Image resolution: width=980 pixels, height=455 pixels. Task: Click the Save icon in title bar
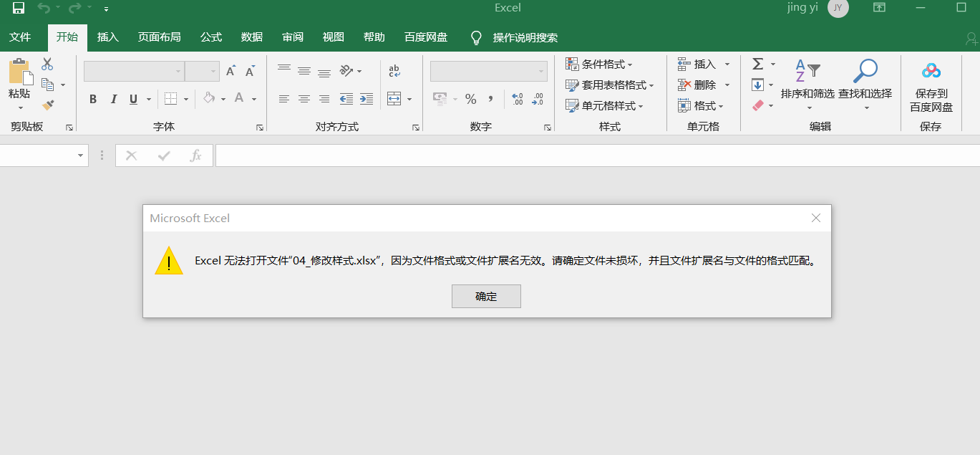pos(19,9)
